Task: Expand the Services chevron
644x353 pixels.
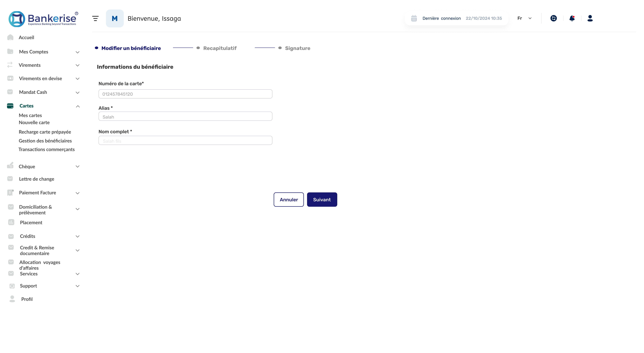Action: click(x=77, y=274)
